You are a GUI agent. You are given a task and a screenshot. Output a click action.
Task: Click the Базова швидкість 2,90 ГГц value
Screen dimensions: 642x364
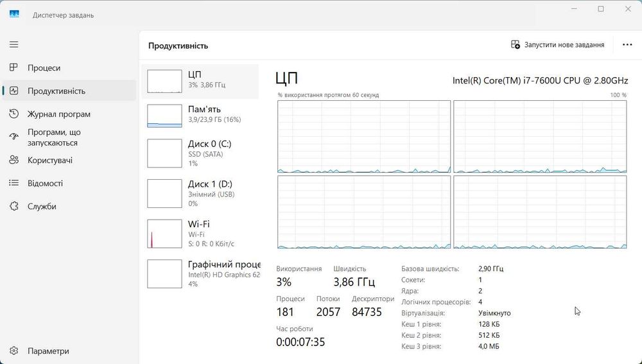491,268
